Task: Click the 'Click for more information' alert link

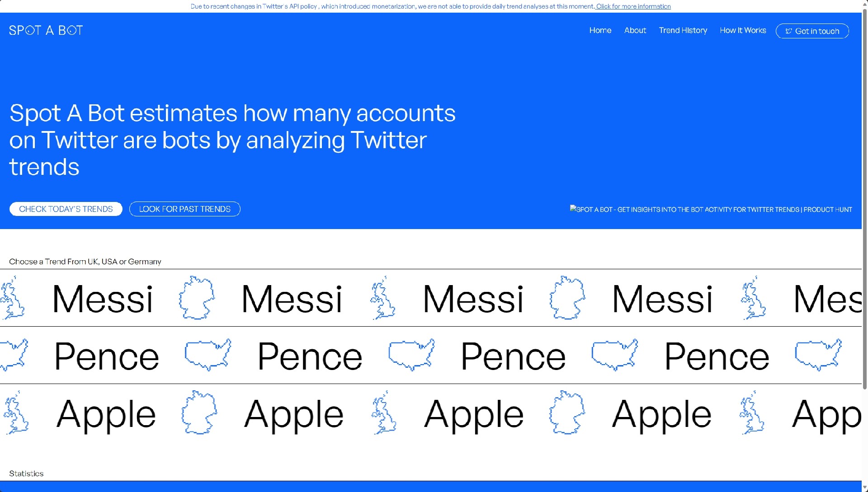Action: [634, 6]
